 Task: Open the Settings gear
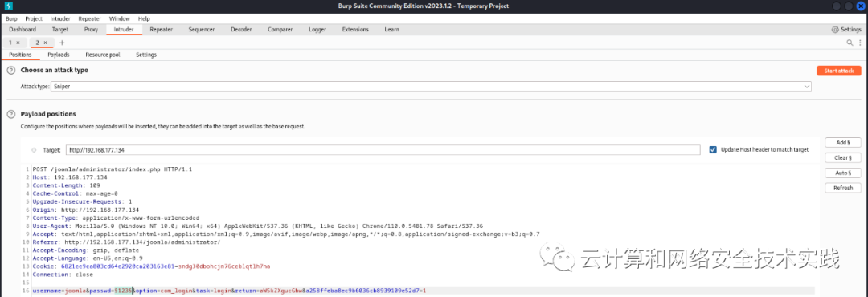(x=846, y=30)
